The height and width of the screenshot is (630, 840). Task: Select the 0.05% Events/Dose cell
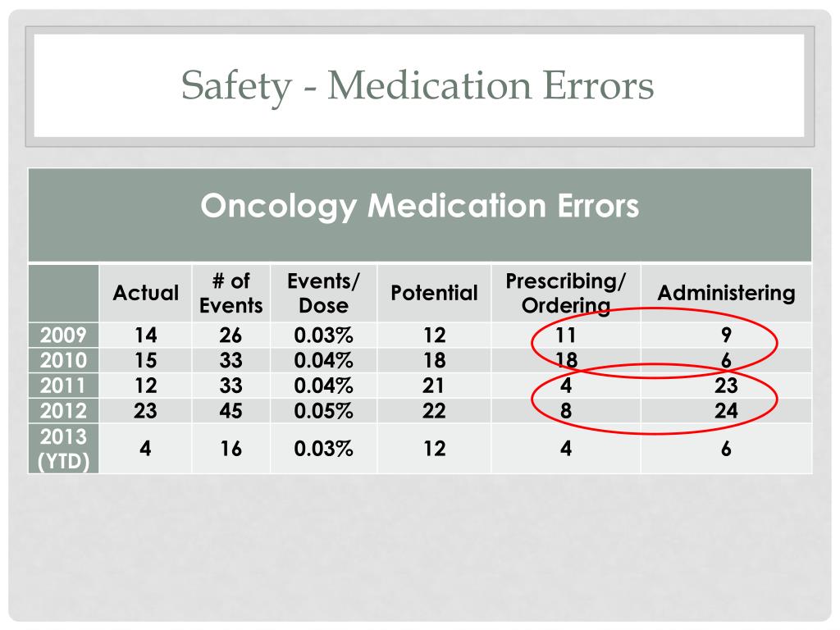(323, 411)
